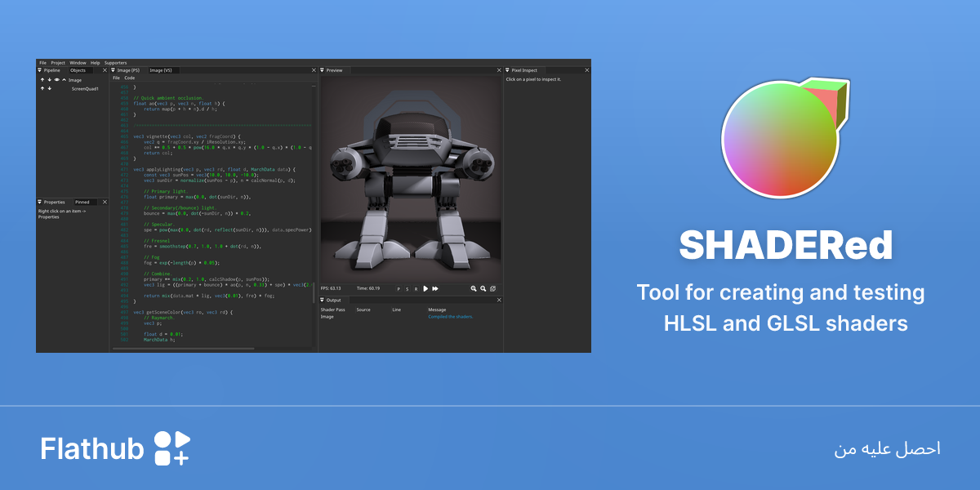Image resolution: width=980 pixels, height=490 pixels.
Task: Zoom in on the preview
Action: point(474,288)
